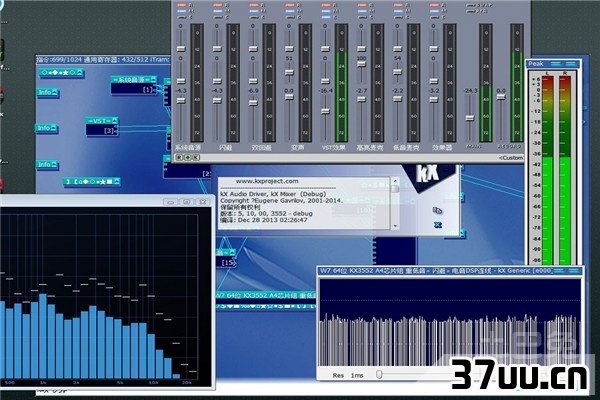Click the Res slider thumb in oscilloscope window
600x400 pixels.
pos(379,374)
